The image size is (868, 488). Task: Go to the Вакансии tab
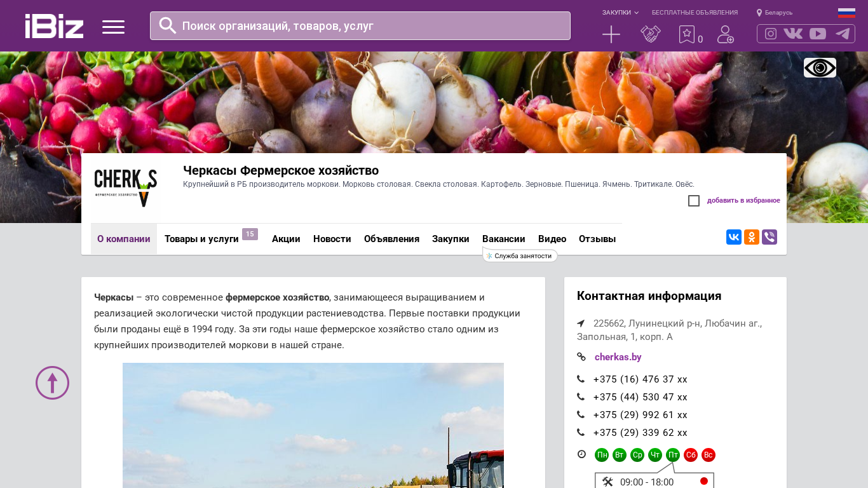coord(504,239)
